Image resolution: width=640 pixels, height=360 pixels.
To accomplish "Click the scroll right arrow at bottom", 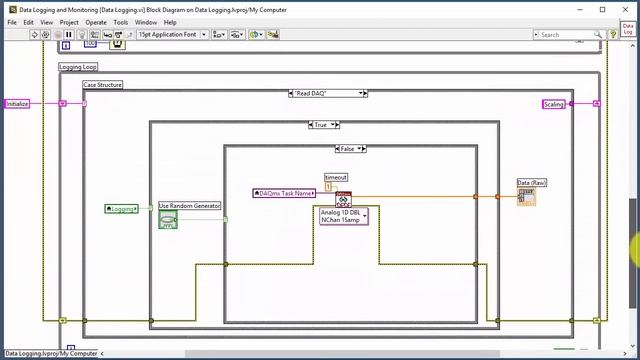I will (x=624, y=353).
